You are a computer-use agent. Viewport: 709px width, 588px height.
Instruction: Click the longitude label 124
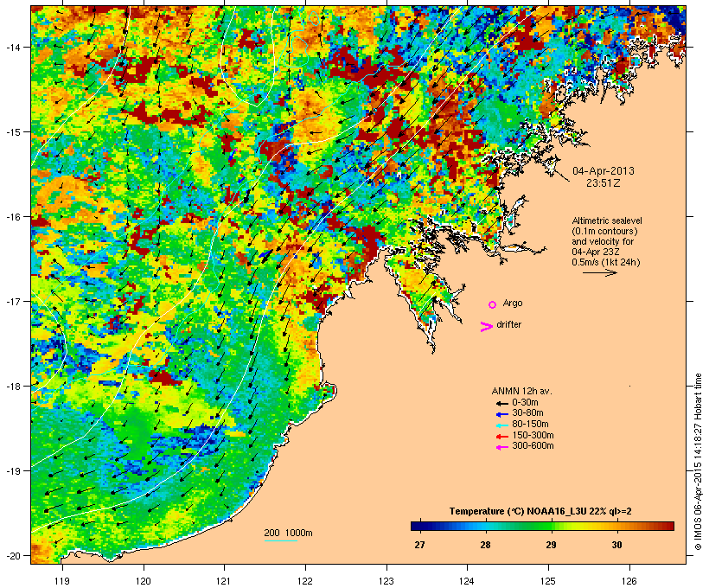(x=467, y=581)
